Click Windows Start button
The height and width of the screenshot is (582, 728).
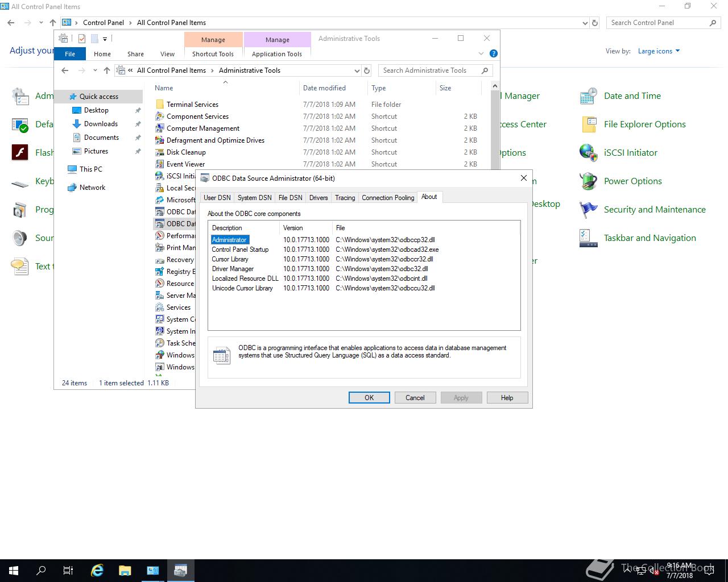click(14, 571)
